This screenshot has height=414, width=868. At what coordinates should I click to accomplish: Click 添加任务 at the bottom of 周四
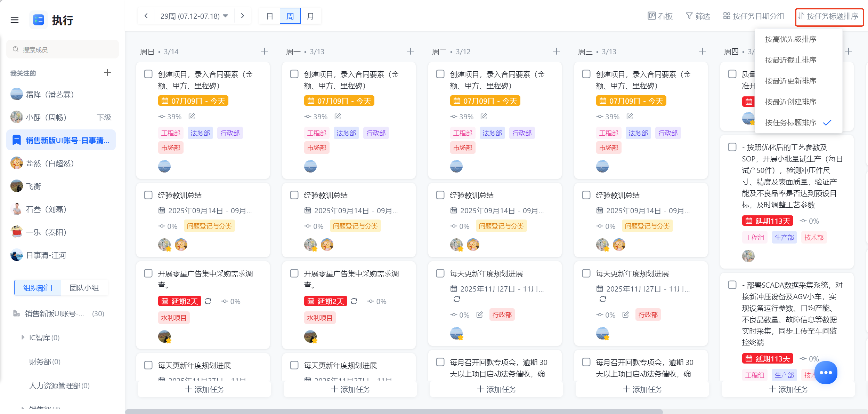click(x=788, y=389)
